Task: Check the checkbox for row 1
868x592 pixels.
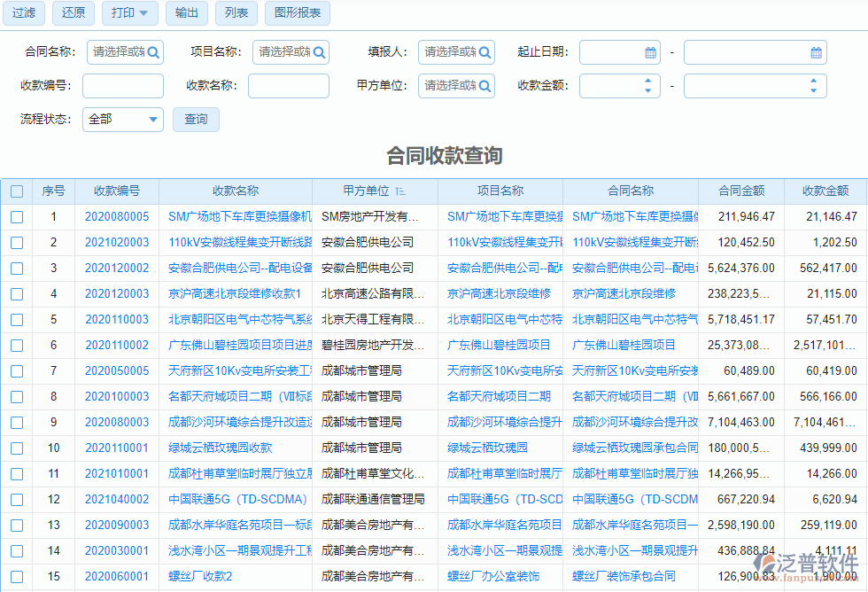Action: [x=16, y=216]
